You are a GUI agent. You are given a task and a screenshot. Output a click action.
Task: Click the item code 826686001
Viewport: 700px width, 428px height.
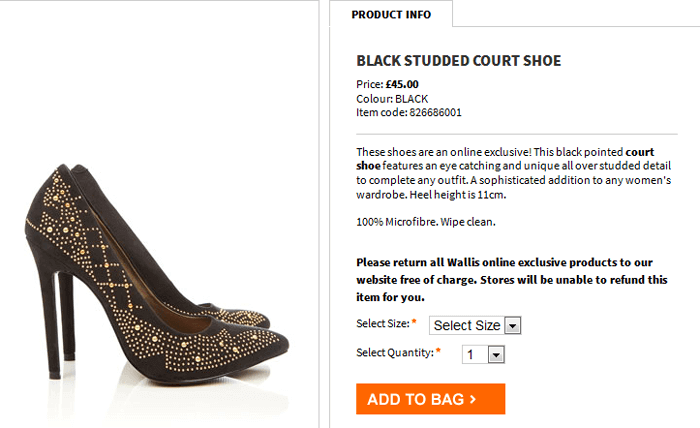click(430, 113)
